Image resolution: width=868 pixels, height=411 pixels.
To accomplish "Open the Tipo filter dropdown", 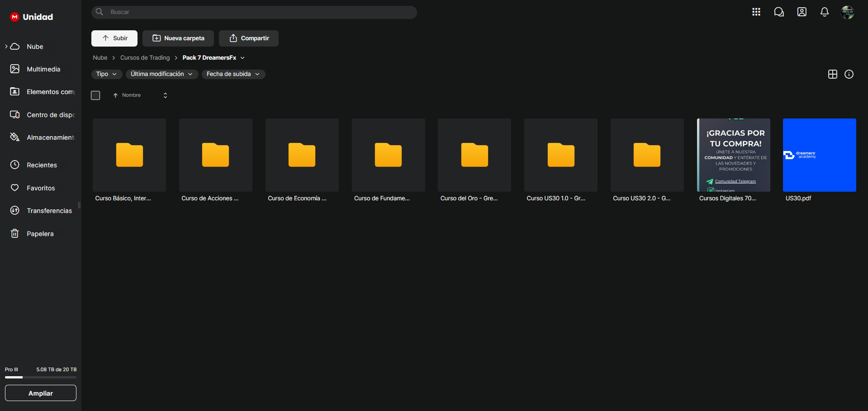I will [106, 74].
